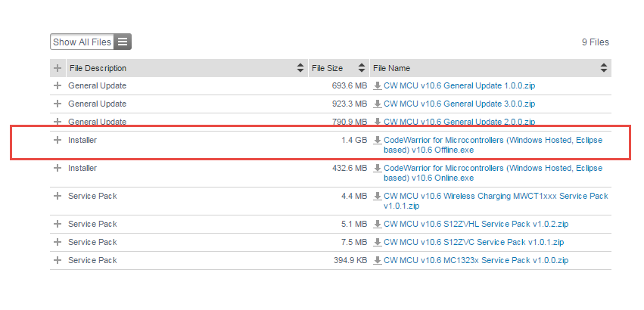This screenshot has width=644, height=310.
Task: Expand the Online installer row
Action: coord(58,168)
